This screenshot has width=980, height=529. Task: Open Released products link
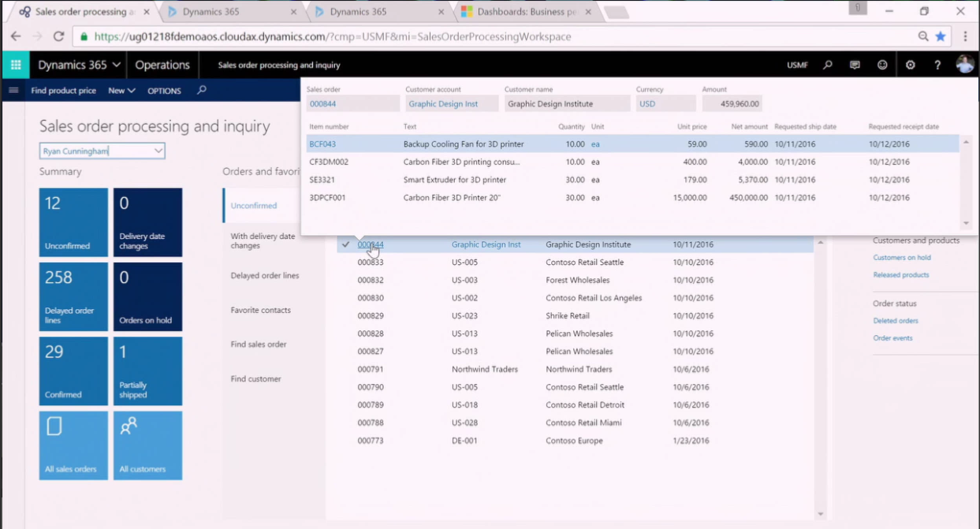[x=901, y=275]
